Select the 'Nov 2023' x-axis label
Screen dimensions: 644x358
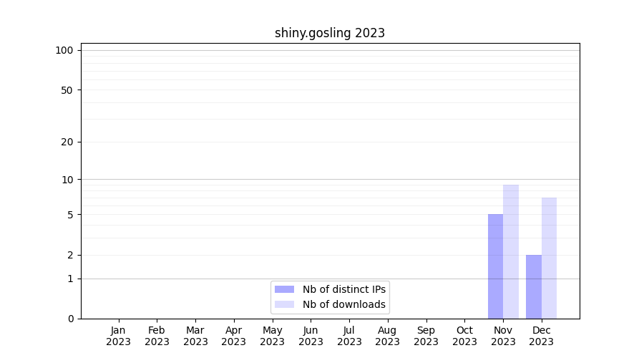click(503, 336)
